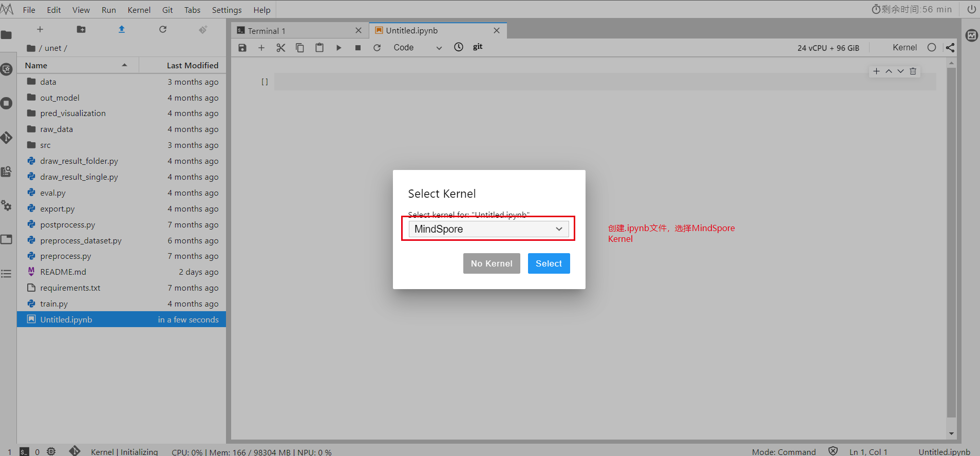The image size is (980, 456).
Task: Open the Run menu
Action: pos(109,10)
